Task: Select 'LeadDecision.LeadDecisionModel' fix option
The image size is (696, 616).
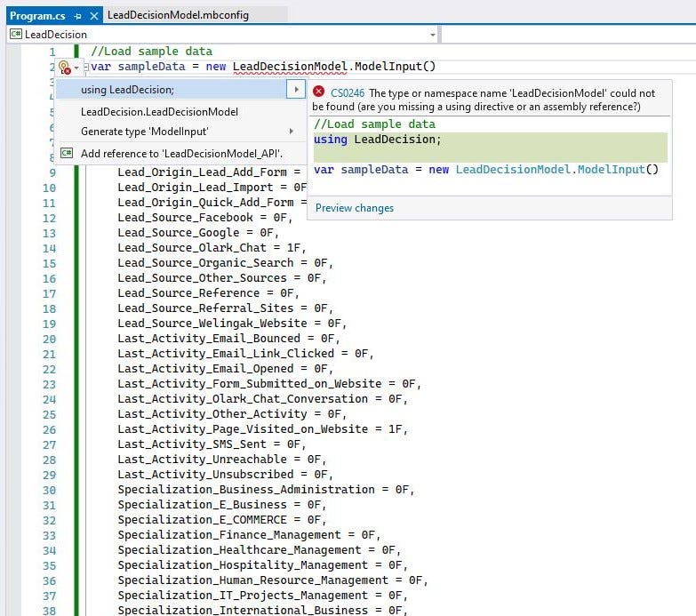Action: click(x=159, y=112)
